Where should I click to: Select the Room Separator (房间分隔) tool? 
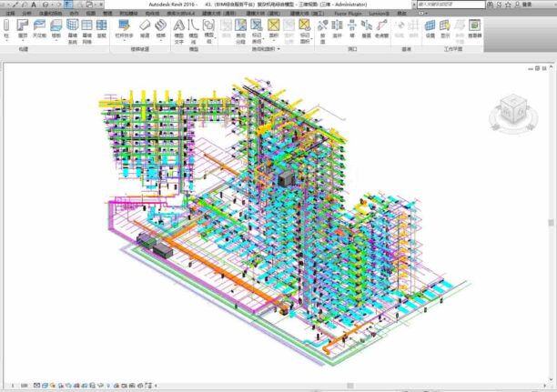coord(241,31)
